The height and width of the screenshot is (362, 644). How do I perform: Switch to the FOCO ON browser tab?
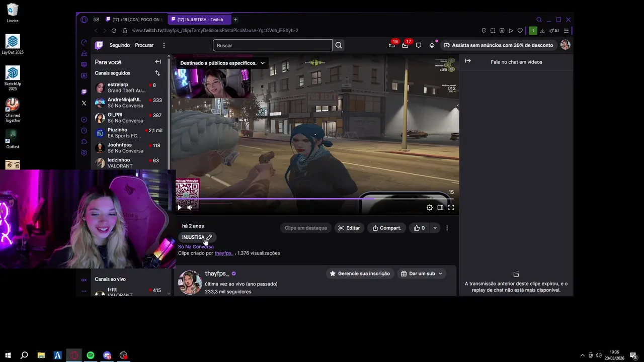click(x=133, y=20)
